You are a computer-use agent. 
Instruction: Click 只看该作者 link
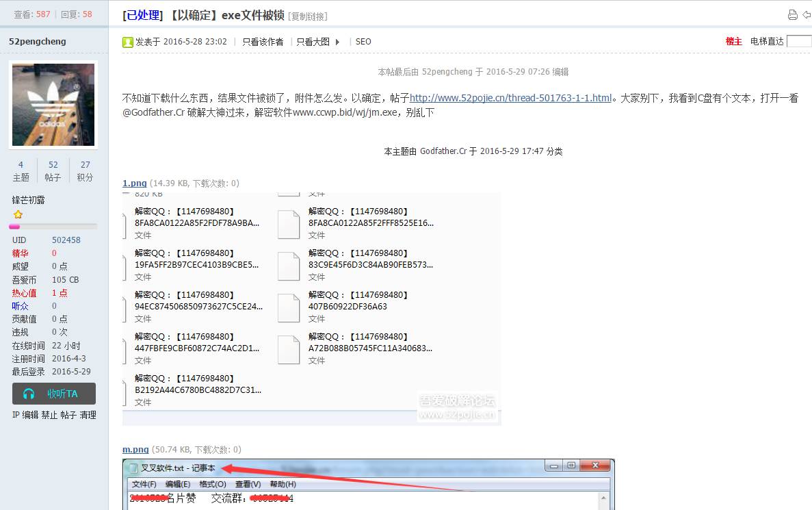coord(263,42)
